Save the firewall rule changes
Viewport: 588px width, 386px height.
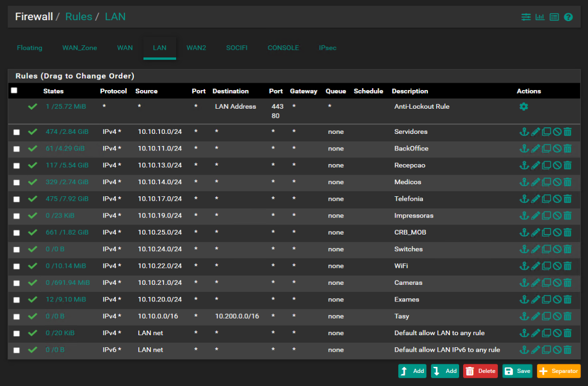(x=517, y=370)
